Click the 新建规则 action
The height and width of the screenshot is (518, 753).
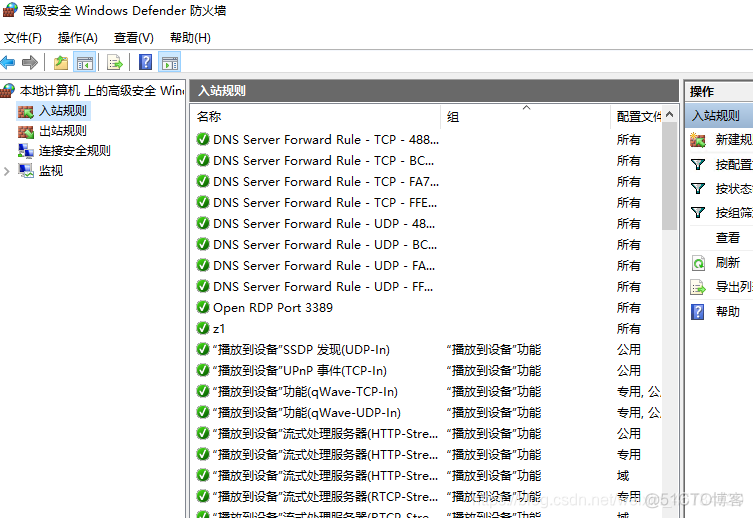point(734,140)
